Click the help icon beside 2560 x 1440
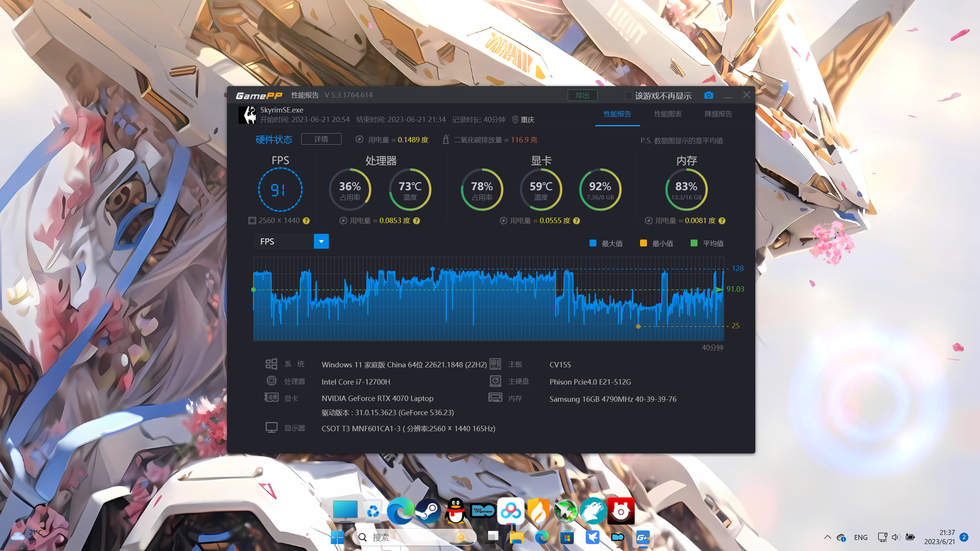980x551 pixels. [x=306, y=221]
